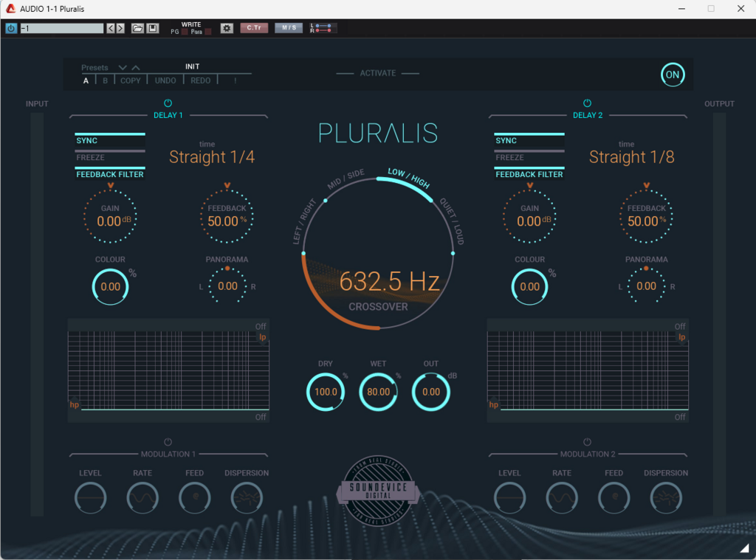
Task: Toggle FEEDBACK FILTER in Delay 2
Action: point(529,173)
